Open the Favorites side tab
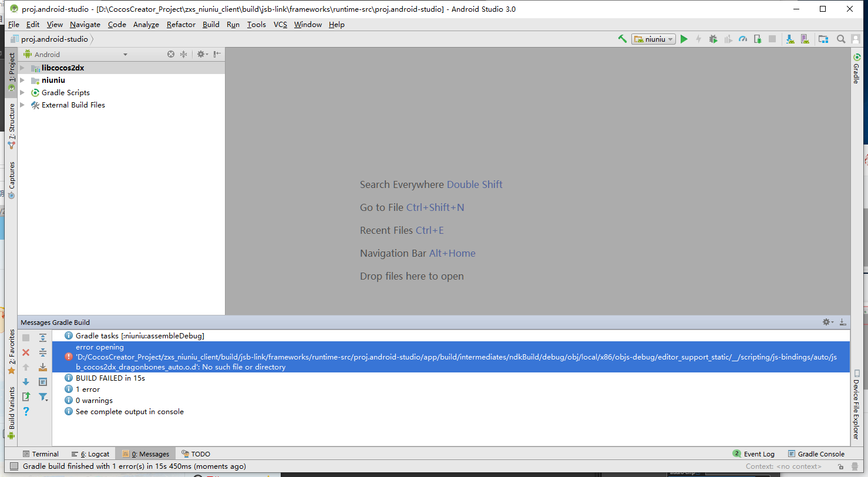Viewport: 868px width, 477px height. pyautogui.click(x=11, y=351)
